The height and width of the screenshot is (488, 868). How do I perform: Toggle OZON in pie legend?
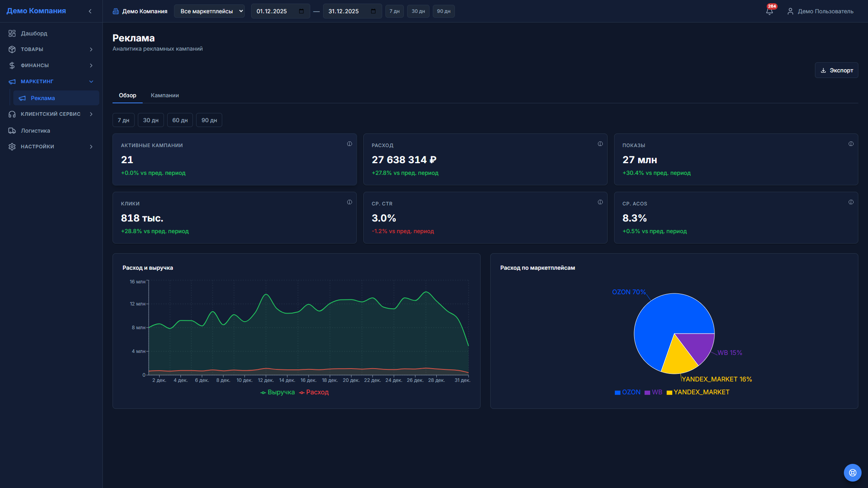(x=628, y=392)
